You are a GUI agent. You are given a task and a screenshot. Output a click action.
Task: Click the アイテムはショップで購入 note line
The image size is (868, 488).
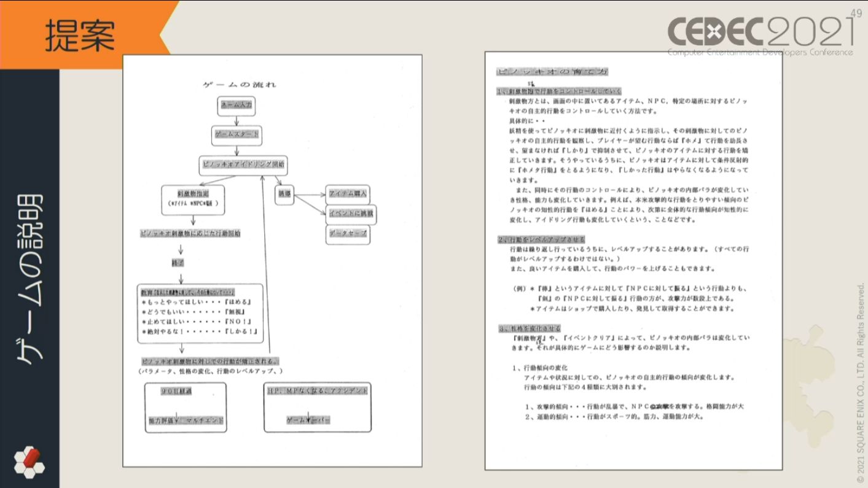coord(631,309)
